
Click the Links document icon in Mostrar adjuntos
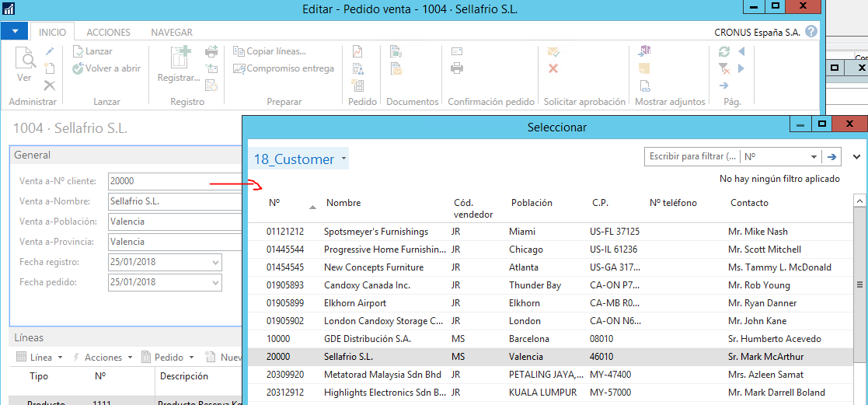pyautogui.click(x=643, y=86)
